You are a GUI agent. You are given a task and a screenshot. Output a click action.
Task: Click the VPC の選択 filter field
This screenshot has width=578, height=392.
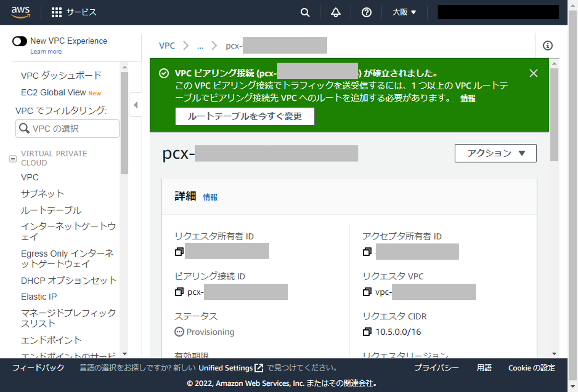point(67,129)
